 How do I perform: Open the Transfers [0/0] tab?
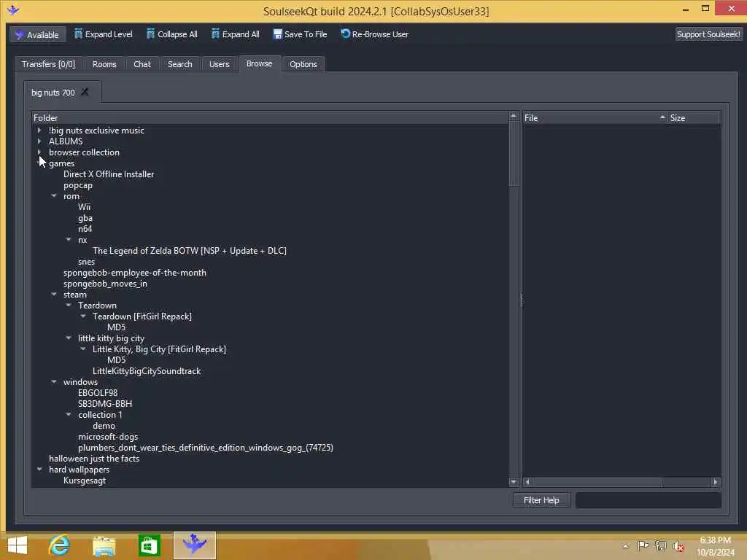[49, 64]
